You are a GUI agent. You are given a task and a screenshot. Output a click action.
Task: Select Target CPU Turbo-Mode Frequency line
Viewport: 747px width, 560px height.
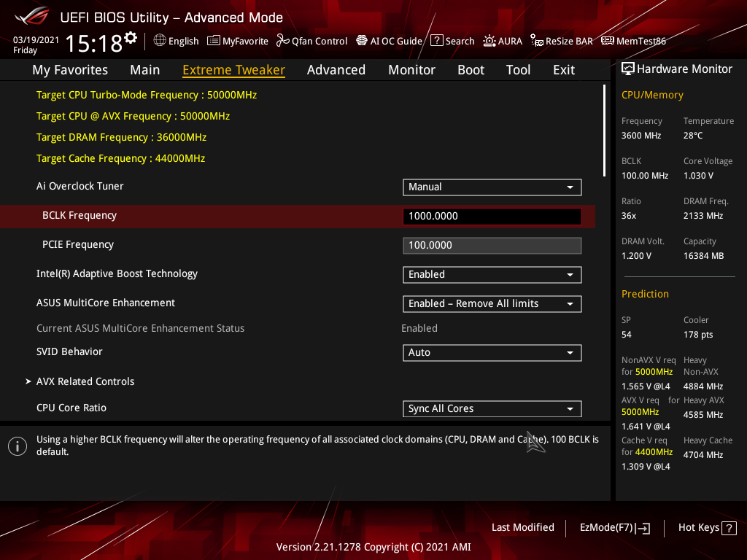(147, 95)
